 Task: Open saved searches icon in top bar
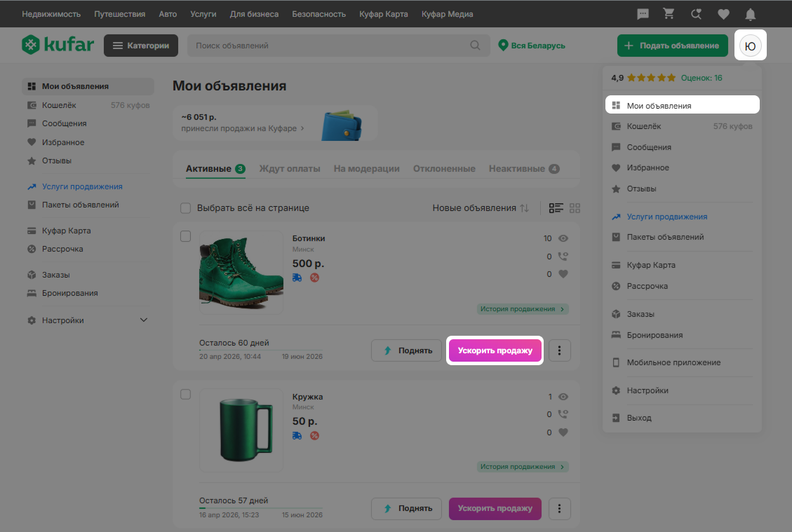coord(696,14)
